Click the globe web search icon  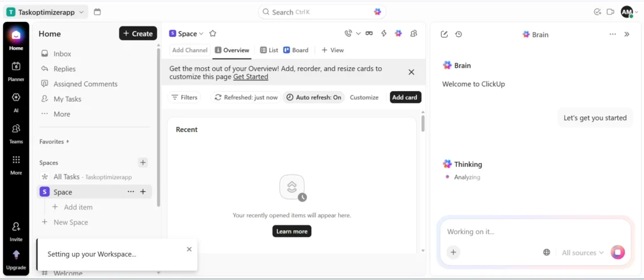pyautogui.click(x=547, y=252)
